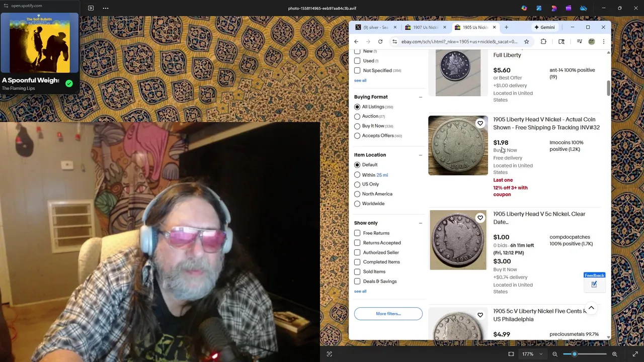The width and height of the screenshot is (644, 362).
Task: Click see all under condition filters
Action: (x=360, y=80)
